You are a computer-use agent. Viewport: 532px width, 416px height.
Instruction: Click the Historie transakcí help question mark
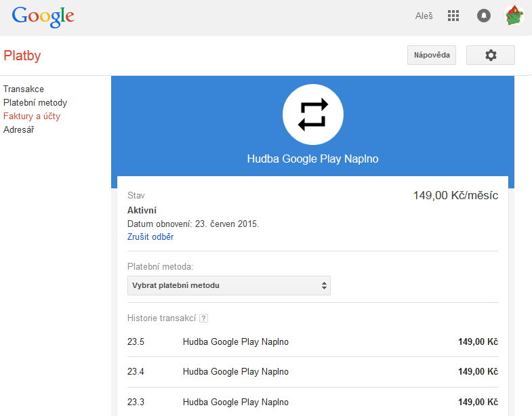(203, 318)
